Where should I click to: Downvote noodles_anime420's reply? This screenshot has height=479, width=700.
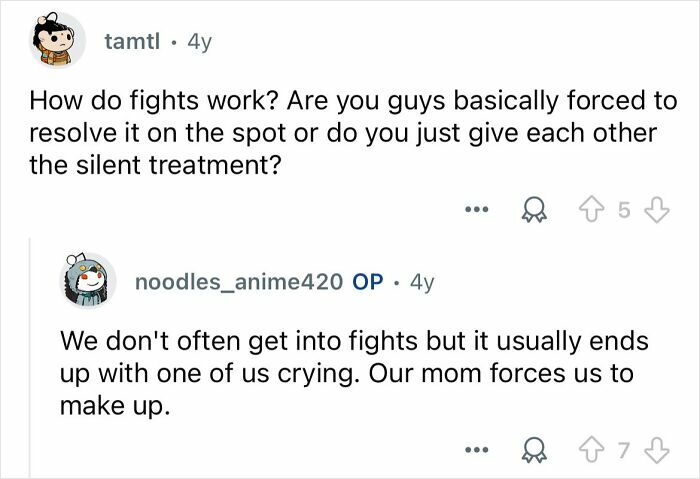658,450
